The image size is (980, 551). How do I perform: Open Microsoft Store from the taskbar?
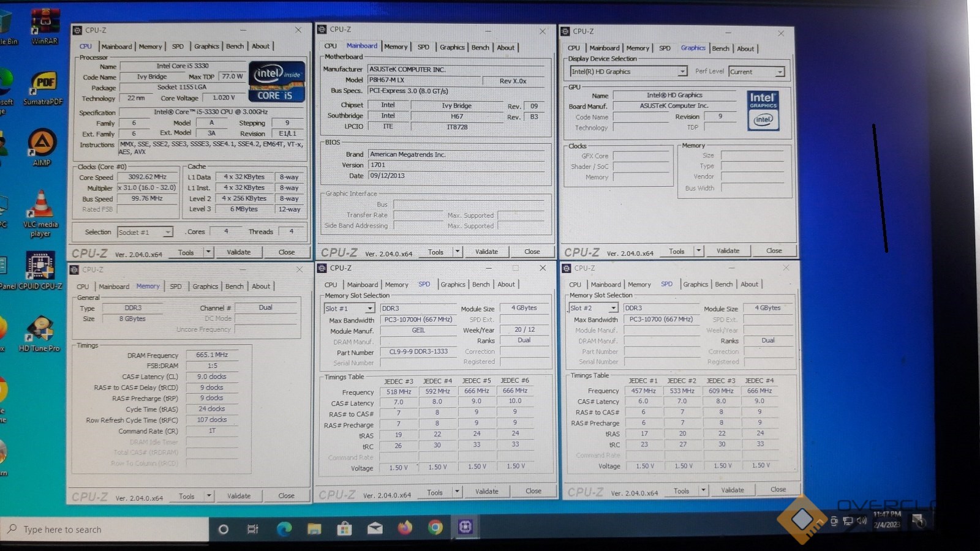point(344,528)
